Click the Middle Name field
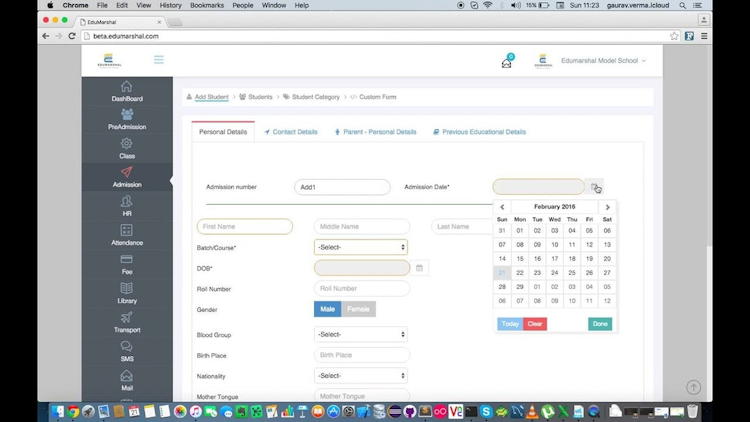 coord(362,226)
